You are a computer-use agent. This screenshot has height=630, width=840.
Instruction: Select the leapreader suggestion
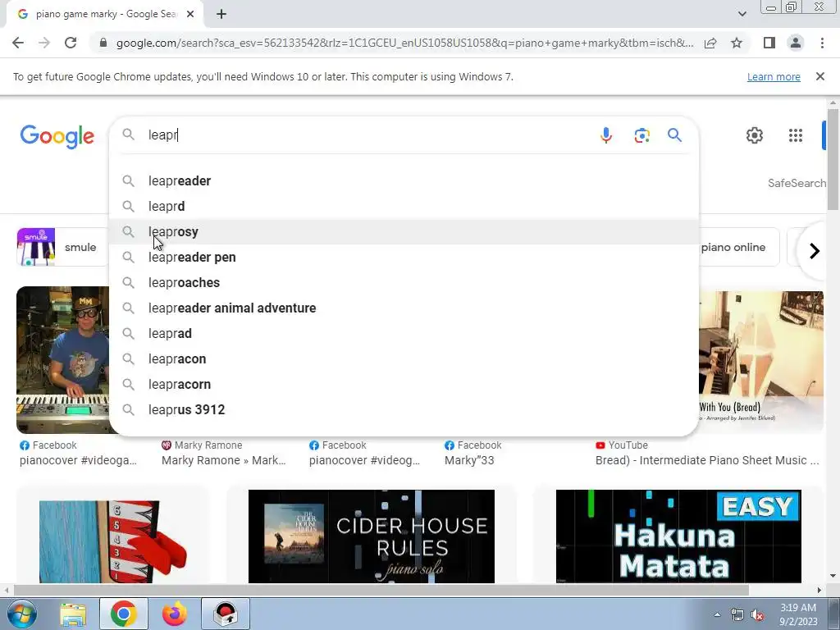[x=404, y=181]
